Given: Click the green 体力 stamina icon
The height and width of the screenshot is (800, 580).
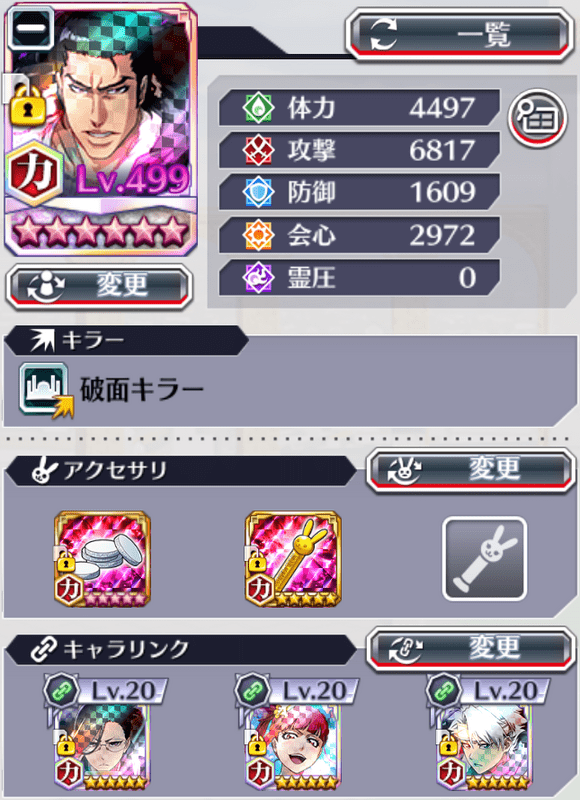Looking at the screenshot, I should (x=258, y=108).
